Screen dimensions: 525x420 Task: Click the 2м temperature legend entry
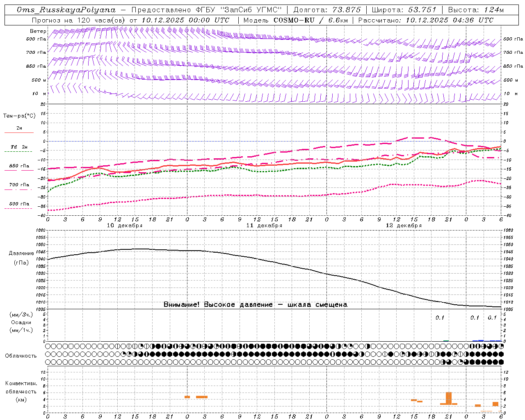[19, 128]
